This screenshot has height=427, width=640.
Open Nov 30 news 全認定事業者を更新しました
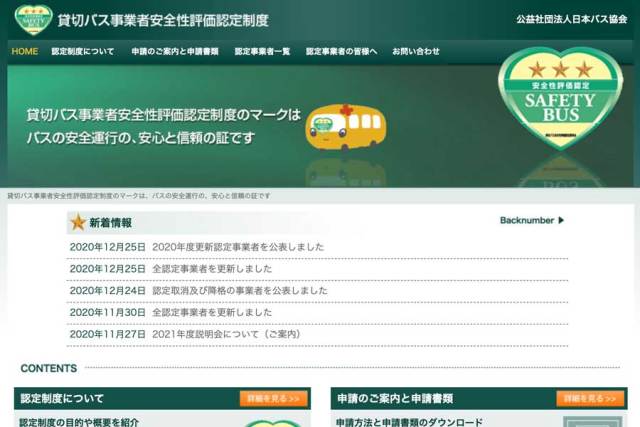[212, 313]
